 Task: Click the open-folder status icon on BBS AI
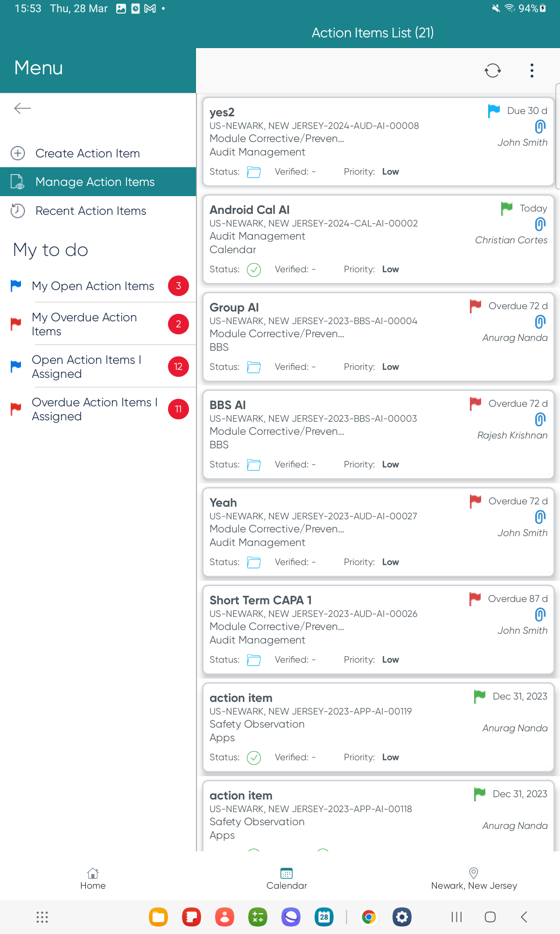tap(254, 465)
